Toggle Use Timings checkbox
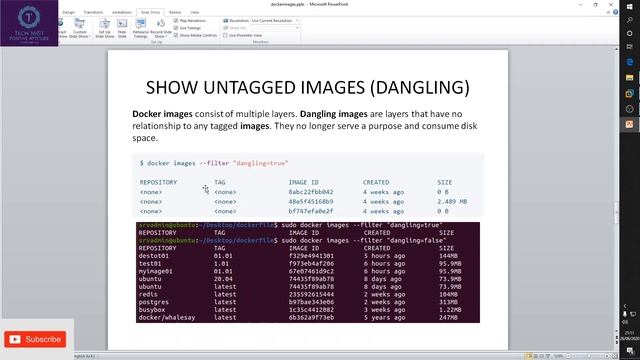The image size is (640, 360). click(x=176, y=28)
